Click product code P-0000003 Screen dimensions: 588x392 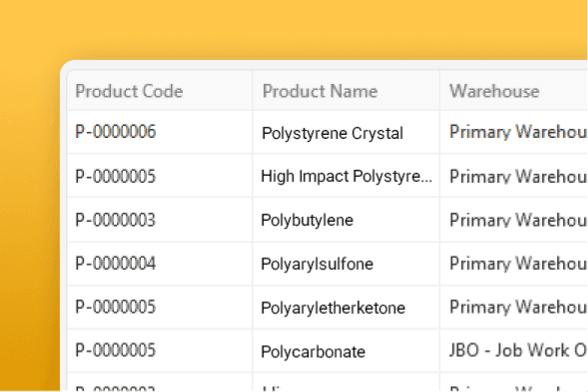point(116,220)
